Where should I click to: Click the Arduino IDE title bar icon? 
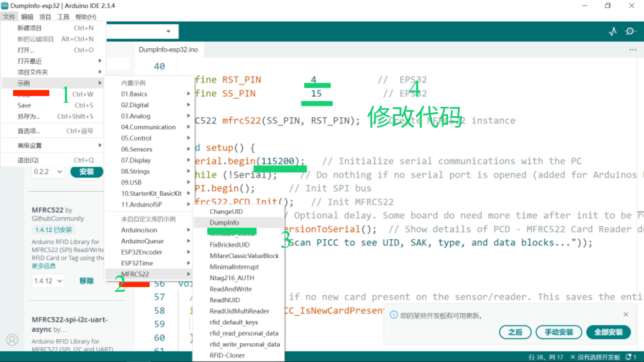point(5,6)
